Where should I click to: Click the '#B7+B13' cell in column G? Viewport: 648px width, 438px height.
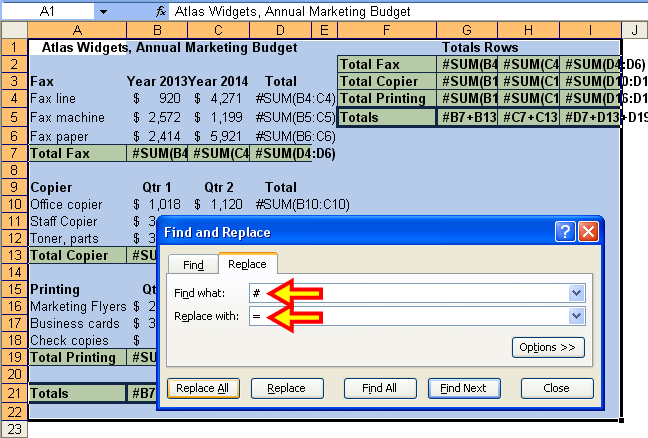pyautogui.click(x=467, y=117)
